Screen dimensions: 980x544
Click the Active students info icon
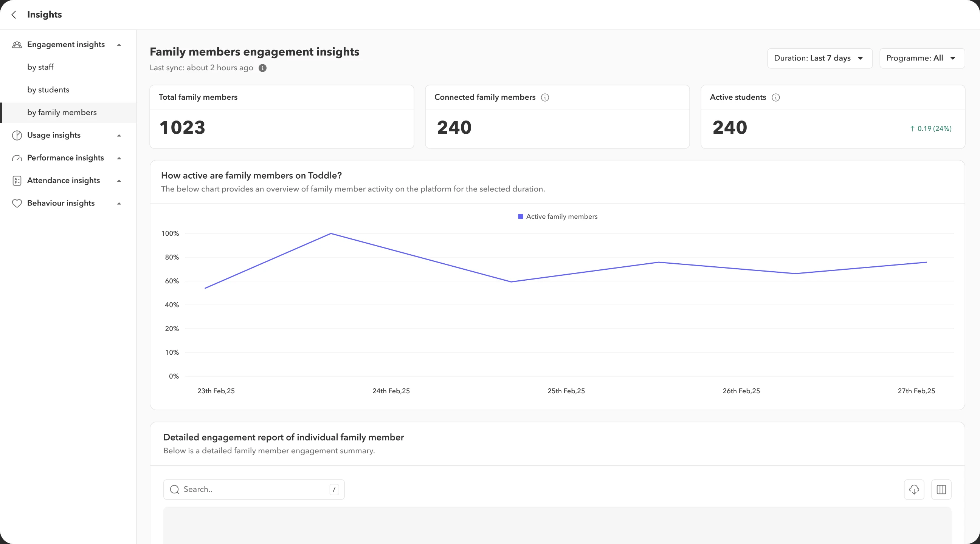point(776,98)
